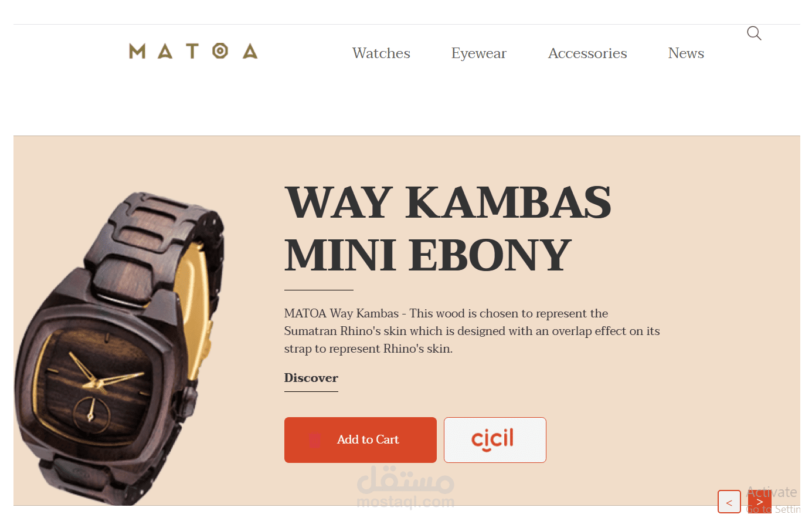Navigate to Accessories section

pyautogui.click(x=587, y=53)
